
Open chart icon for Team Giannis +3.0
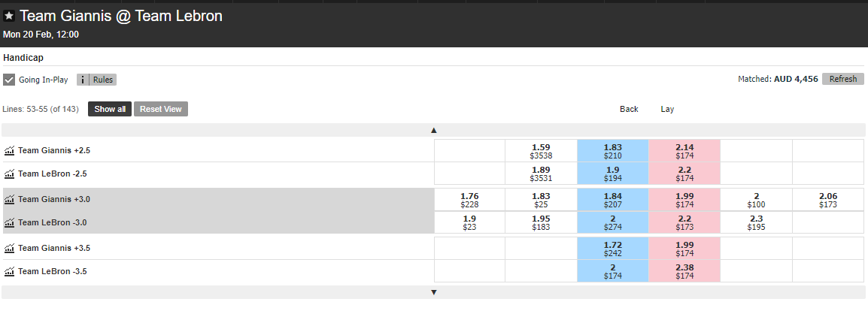[9, 200]
